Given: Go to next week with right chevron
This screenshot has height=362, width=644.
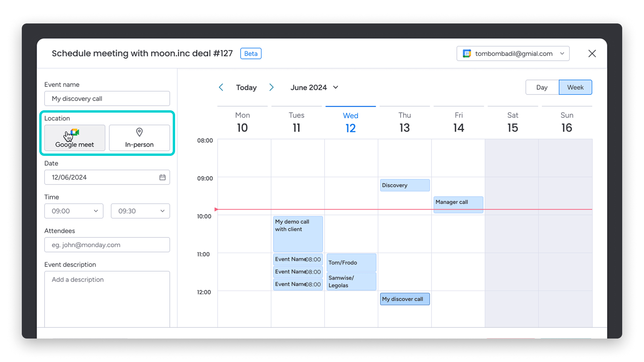Looking at the screenshot, I should [x=271, y=87].
